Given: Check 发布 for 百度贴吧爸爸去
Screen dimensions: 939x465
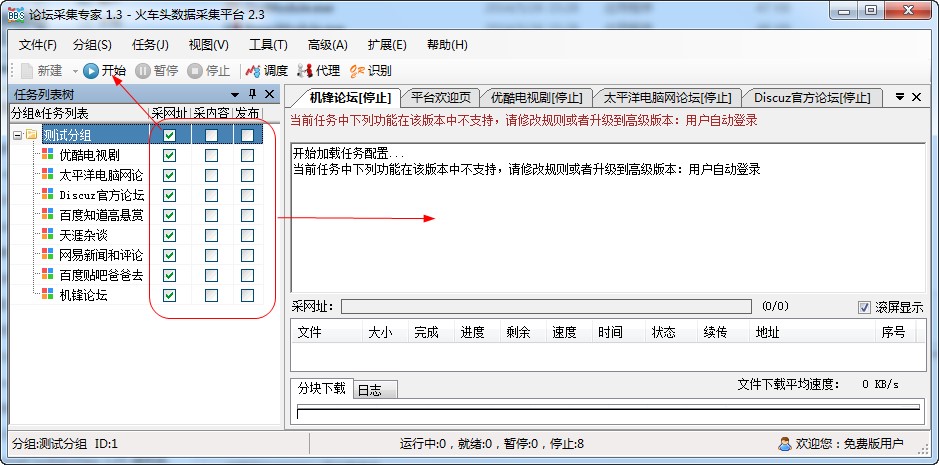Looking at the screenshot, I should point(247,275).
